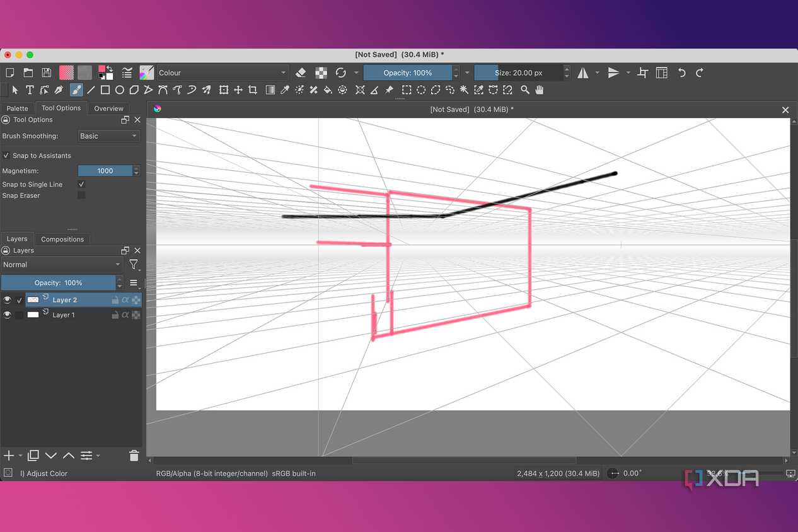The image size is (798, 532).
Task: Move the layer down
Action: pyautogui.click(x=51, y=456)
